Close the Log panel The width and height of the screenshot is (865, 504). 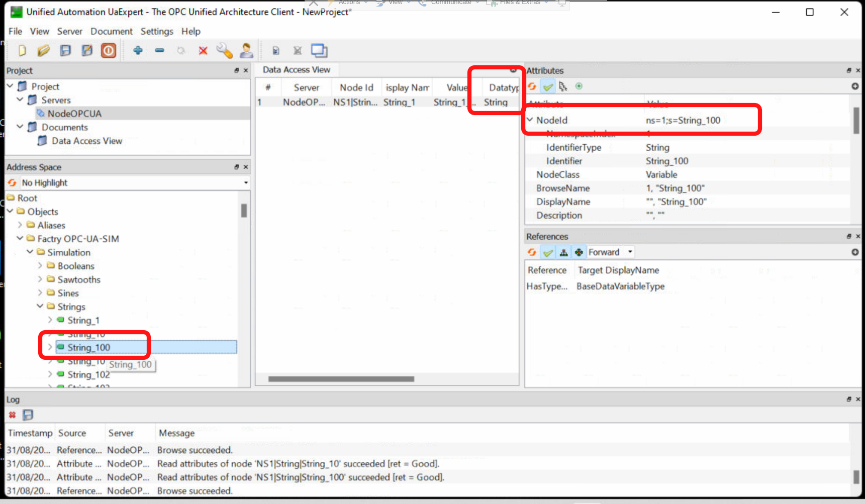[858, 399]
